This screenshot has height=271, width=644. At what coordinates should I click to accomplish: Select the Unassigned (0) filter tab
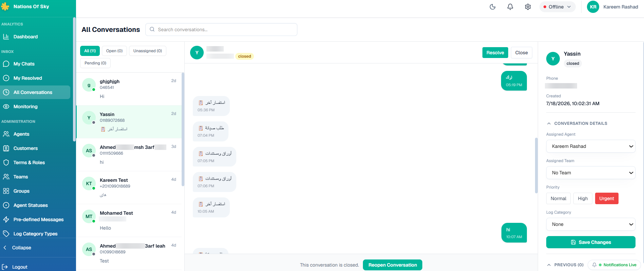point(148,51)
